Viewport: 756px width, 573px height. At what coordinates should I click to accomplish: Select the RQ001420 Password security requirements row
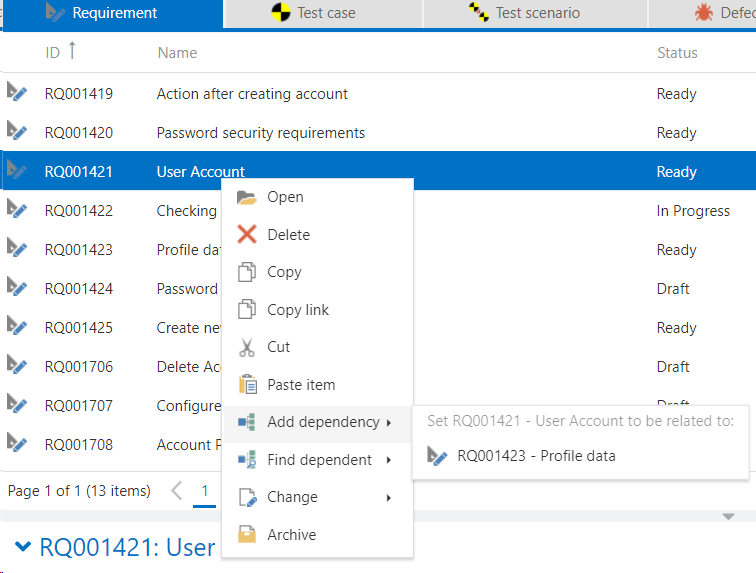260,133
